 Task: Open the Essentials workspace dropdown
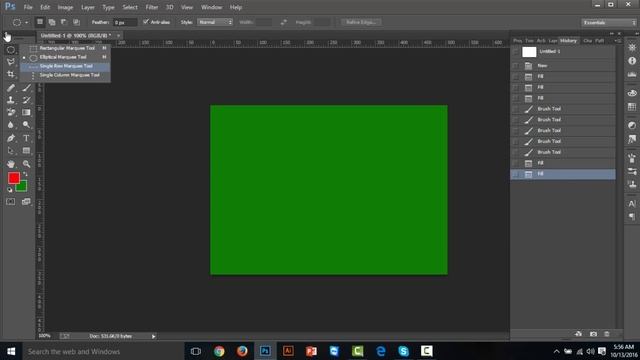coord(609,22)
